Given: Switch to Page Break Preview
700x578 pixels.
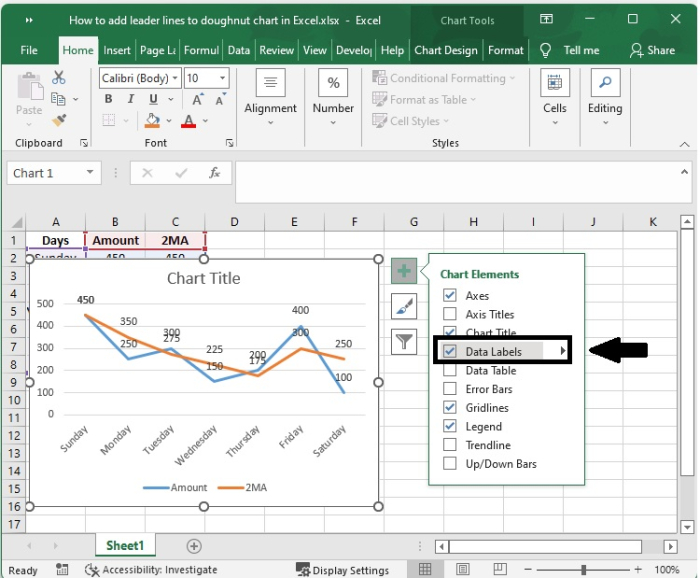Looking at the screenshot, I should pos(500,569).
